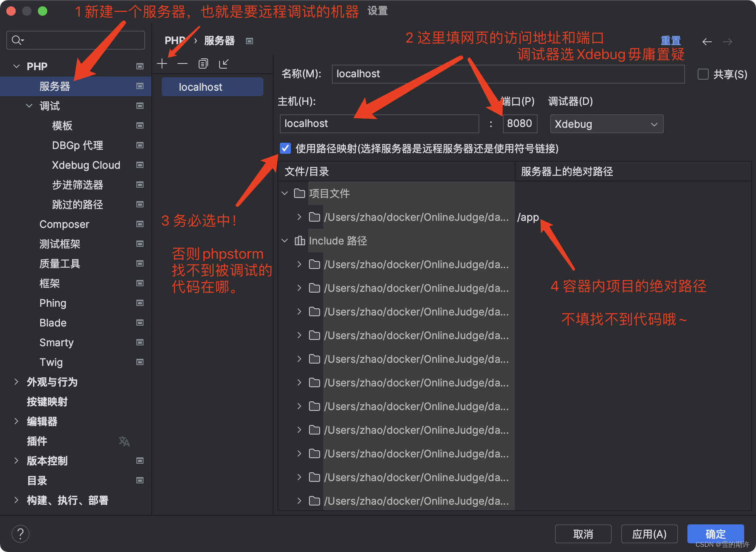Open the 框架 settings page
Viewport: 756px width, 552px height.
click(x=50, y=283)
